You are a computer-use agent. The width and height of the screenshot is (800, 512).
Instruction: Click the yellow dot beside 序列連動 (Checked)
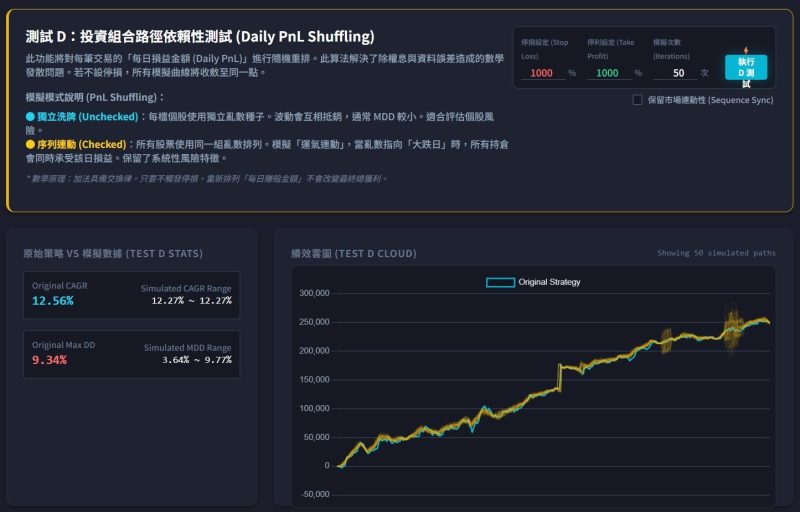[x=30, y=145]
